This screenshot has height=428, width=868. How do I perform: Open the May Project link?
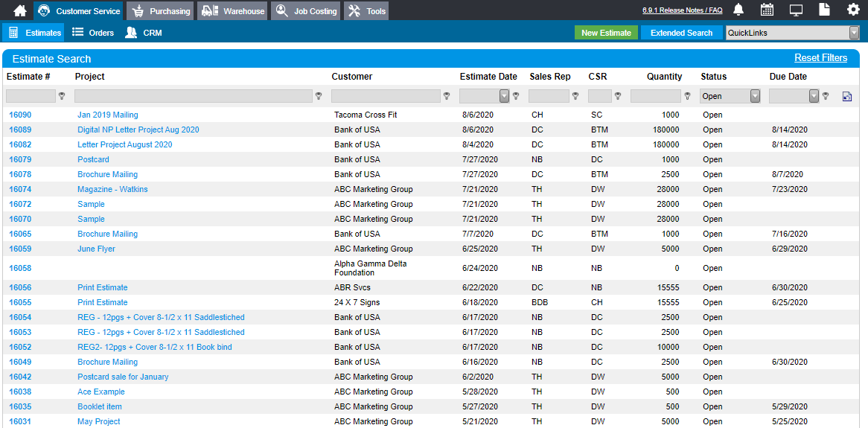click(98, 421)
